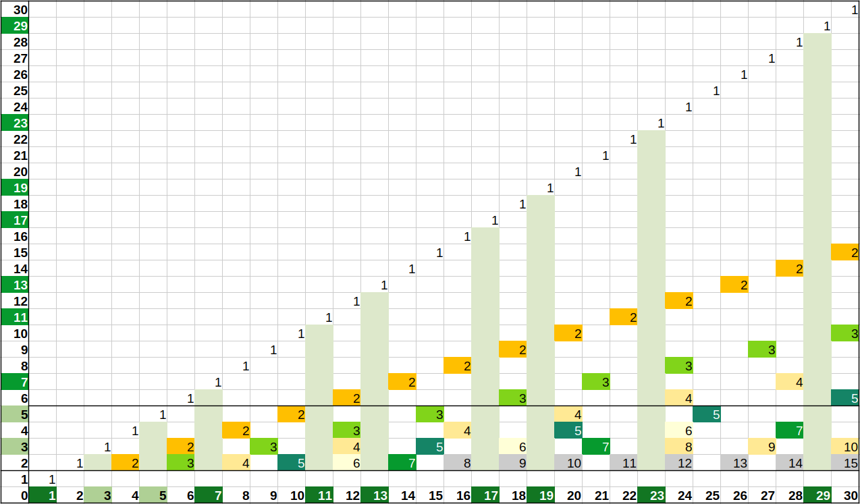Select column label 30 in bottom row
This screenshot has height=504, width=860.
(845, 495)
